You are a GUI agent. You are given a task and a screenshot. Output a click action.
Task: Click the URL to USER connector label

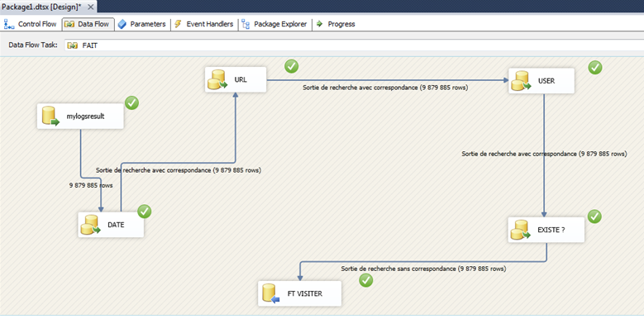(385, 88)
